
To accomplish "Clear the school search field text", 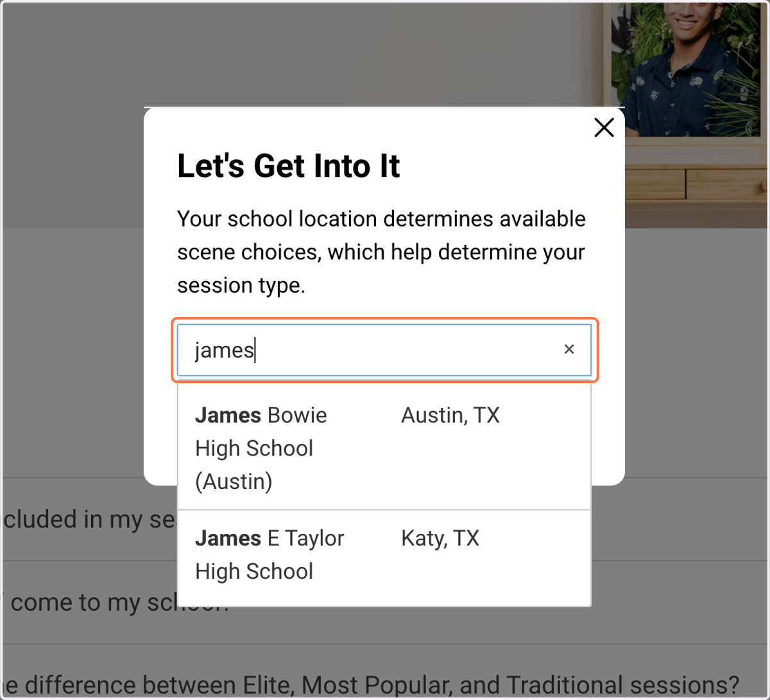I will (x=569, y=350).
